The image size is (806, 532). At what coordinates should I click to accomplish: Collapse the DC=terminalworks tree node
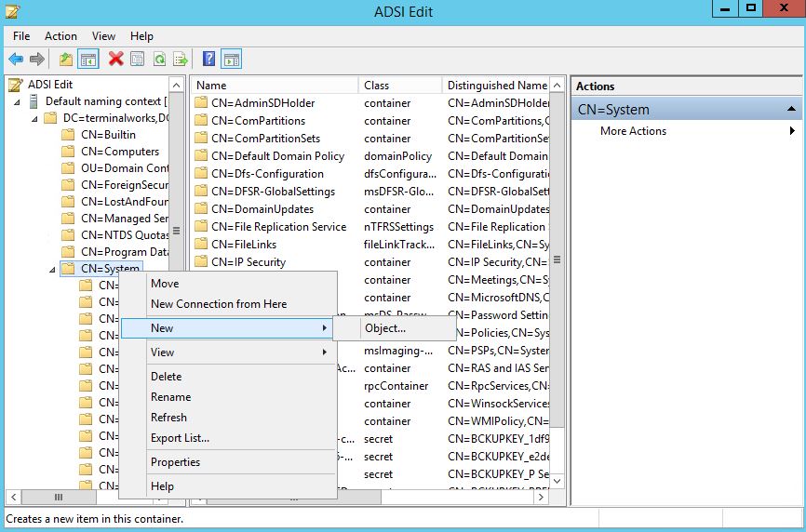(x=34, y=119)
